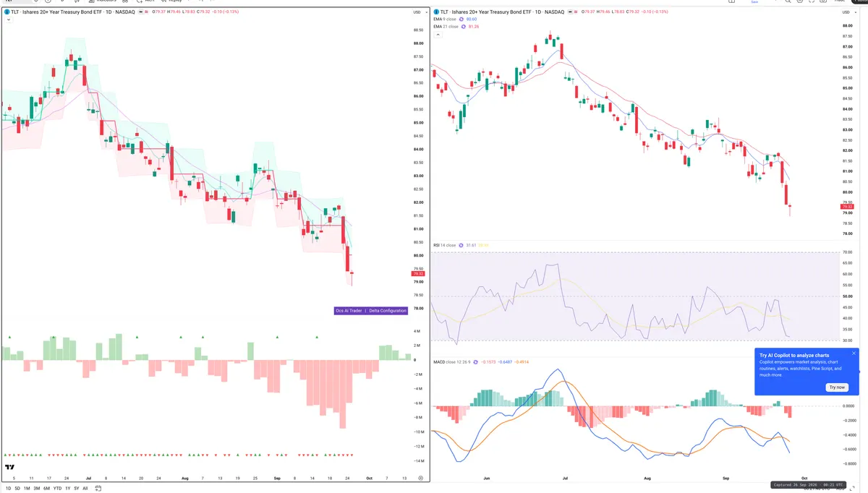Click the Sep label on the left chart's time axis
The height and width of the screenshot is (493, 868).
point(278,478)
